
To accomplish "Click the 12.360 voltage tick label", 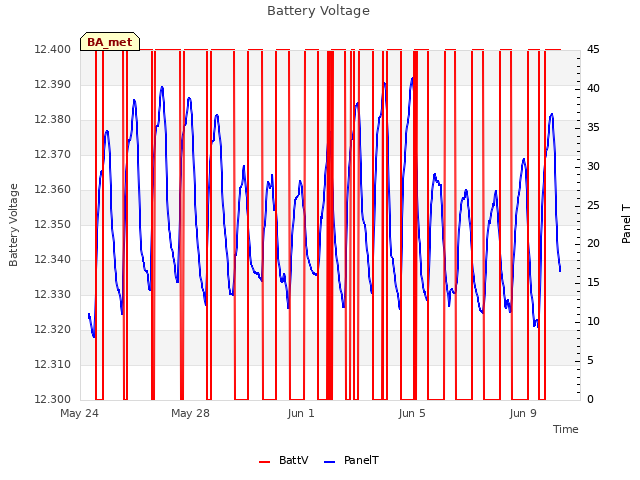I will (53, 190).
